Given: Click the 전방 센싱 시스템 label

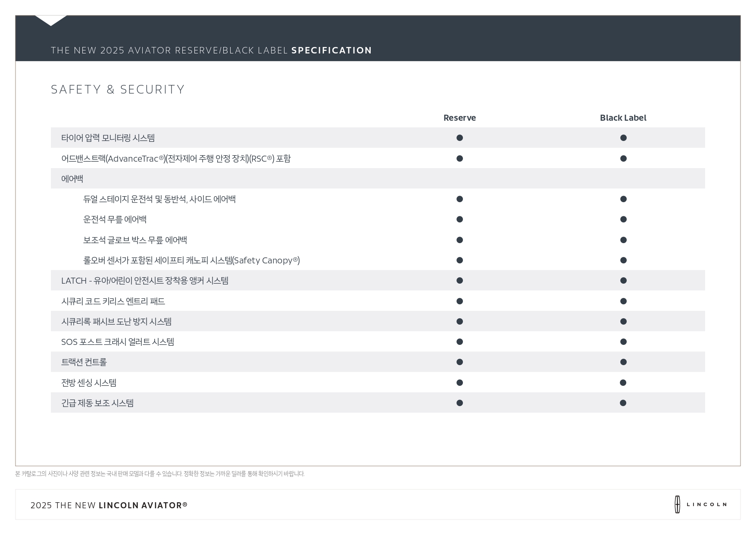Looking at the screenshot, I should point(89,383).
